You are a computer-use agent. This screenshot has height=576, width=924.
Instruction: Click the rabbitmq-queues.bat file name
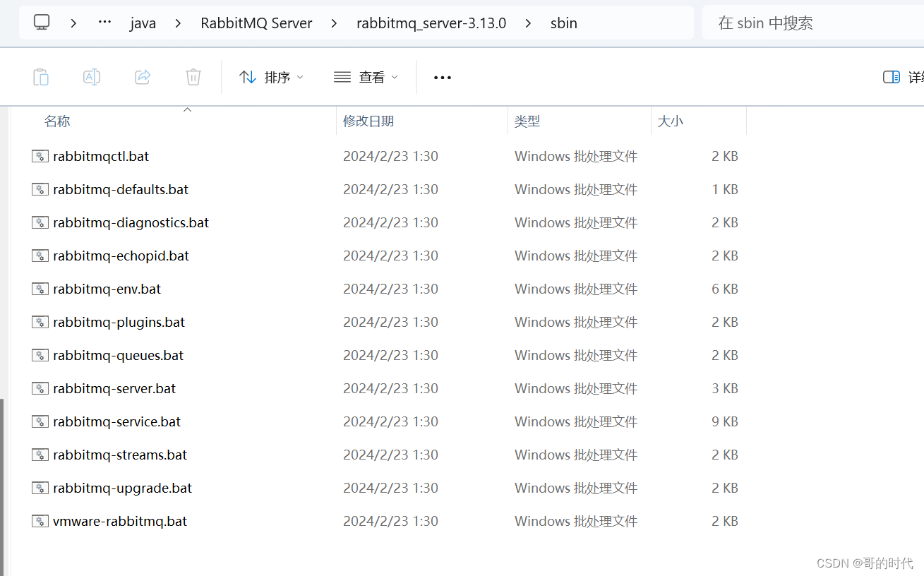pos(119,355)
